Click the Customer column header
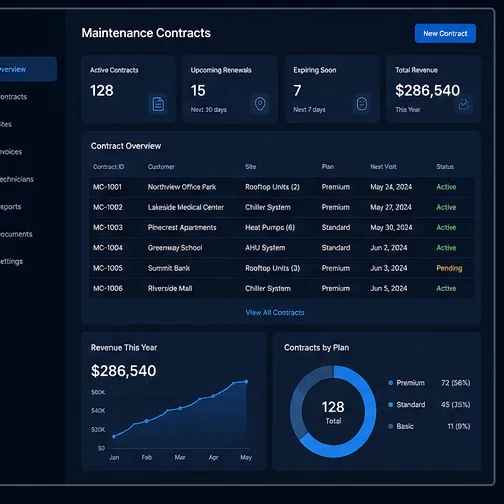504x504 pixels. [161, 167]
